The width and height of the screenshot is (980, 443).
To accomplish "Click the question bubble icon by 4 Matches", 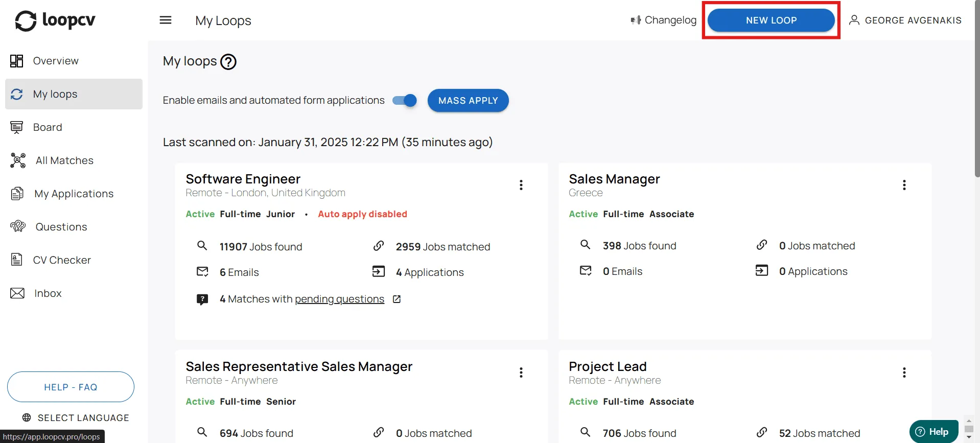I will [202, 299].
